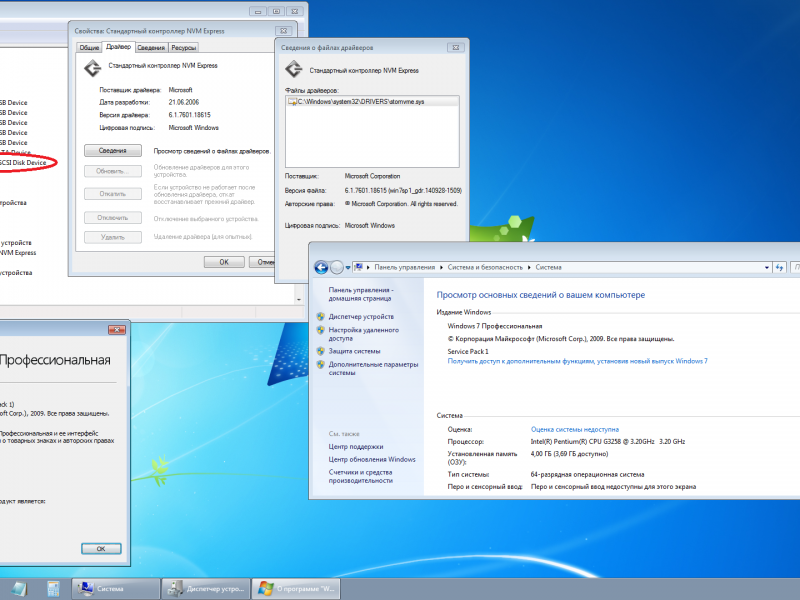Click Device Manager scrollbar down arrow

(299, 300)
